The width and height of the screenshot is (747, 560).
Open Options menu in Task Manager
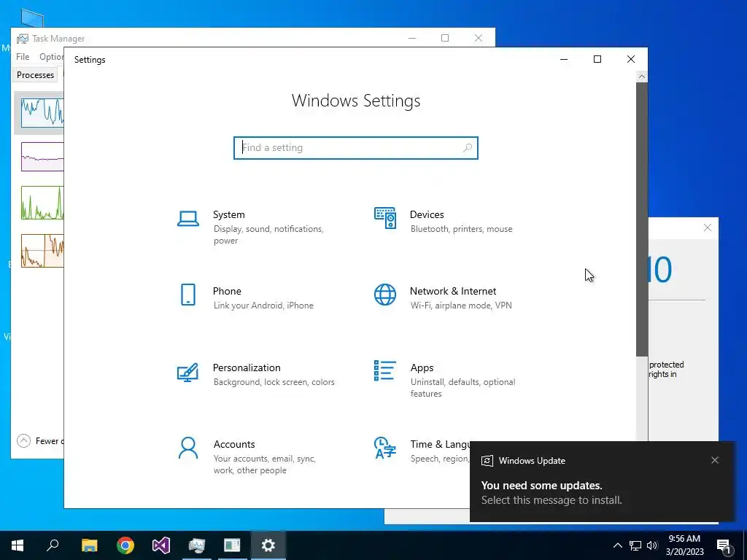[52, 57]
